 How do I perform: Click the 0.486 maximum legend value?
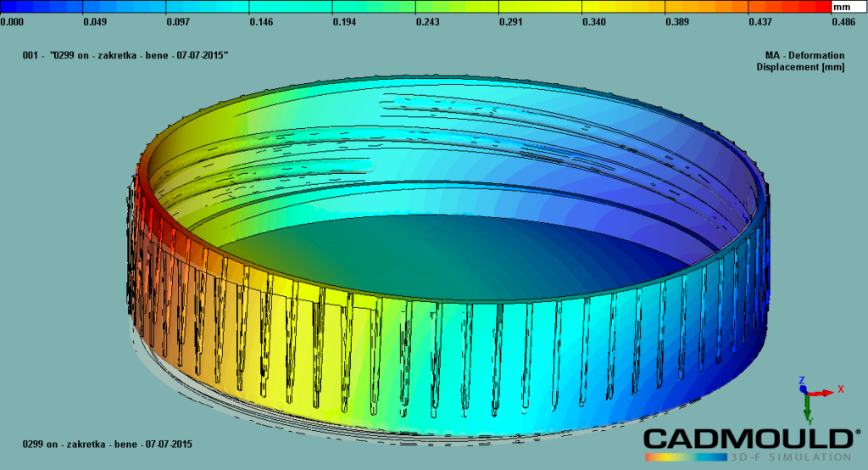click(844, 21)
